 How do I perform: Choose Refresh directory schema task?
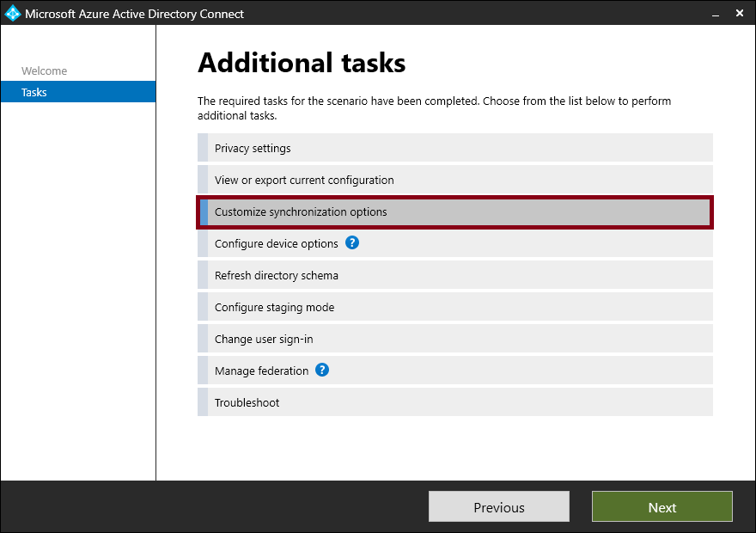point(455,275)
